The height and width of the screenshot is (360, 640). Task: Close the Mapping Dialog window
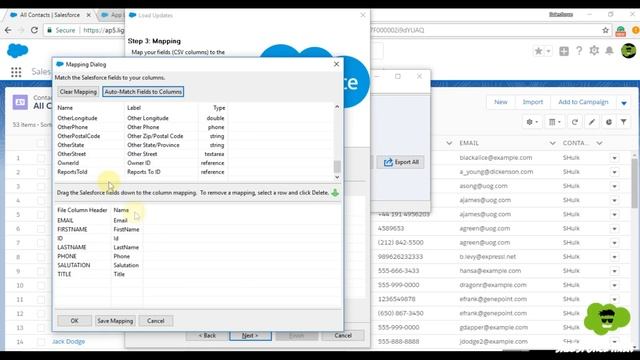click(336, 64)
